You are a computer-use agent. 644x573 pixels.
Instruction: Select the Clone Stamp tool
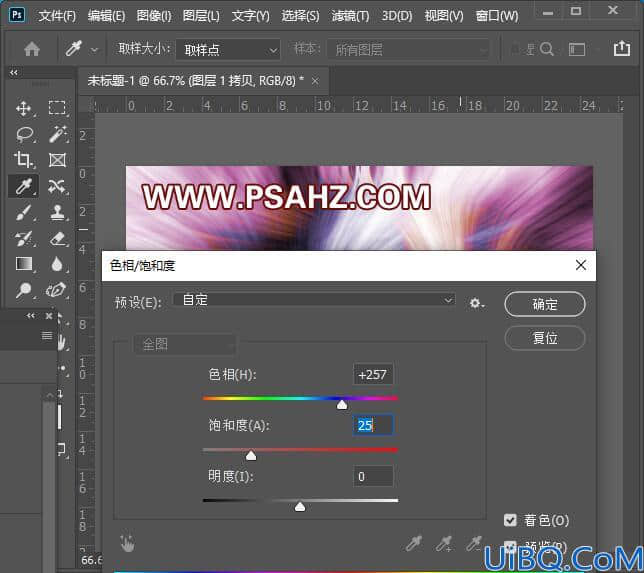[x=58, y=213]
